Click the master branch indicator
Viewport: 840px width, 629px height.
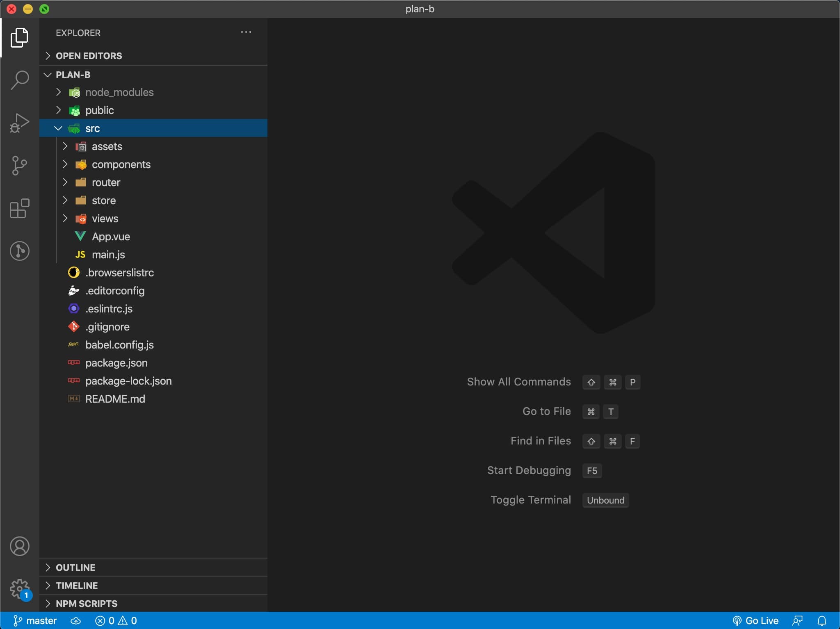pos(35,621)
